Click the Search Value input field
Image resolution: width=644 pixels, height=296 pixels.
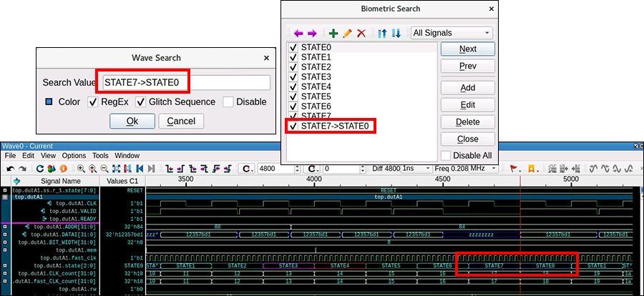[x=186, y=82]
